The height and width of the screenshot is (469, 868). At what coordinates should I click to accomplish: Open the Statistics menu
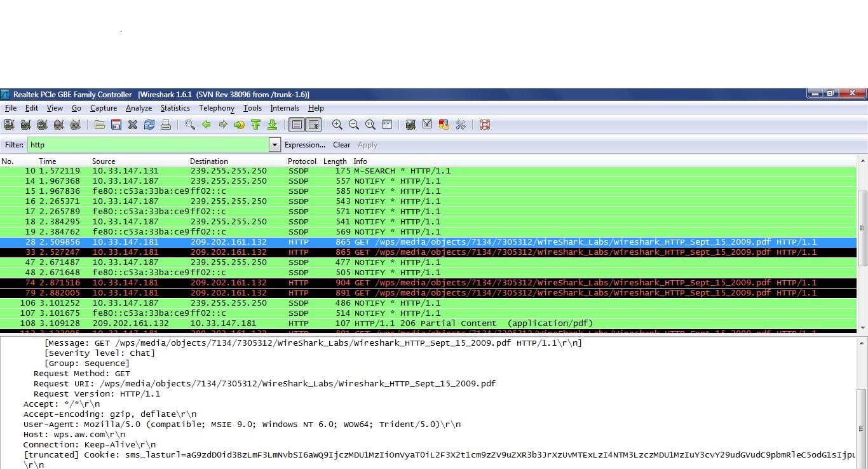pos(175,108)
